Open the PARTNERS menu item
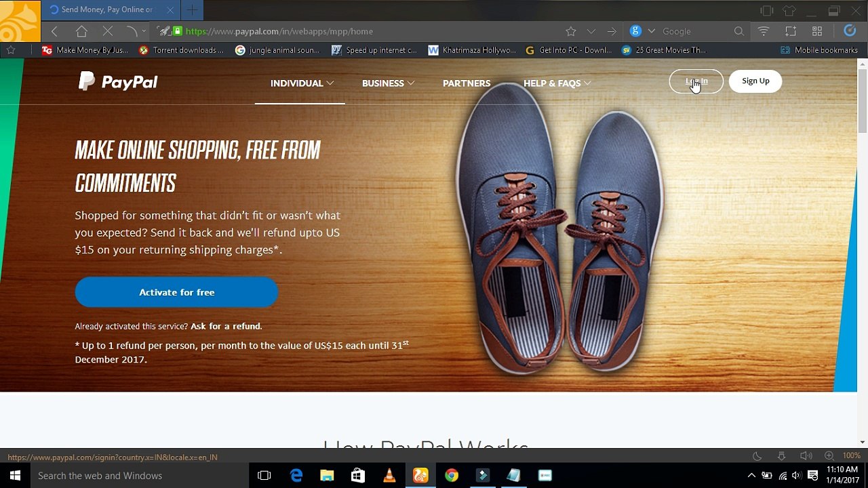 pyautogui.click(x=467, y=83)
